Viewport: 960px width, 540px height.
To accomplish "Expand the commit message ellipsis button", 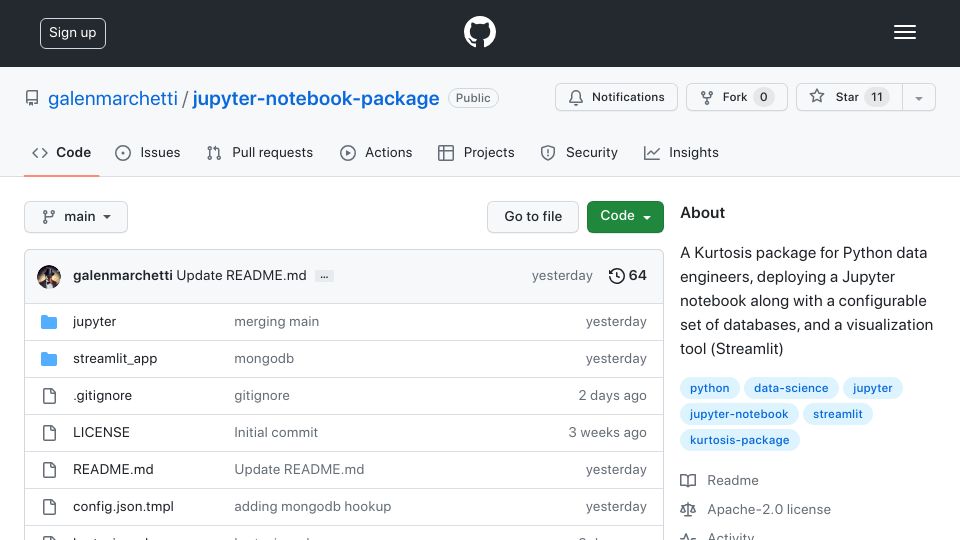I will [x=324, y=276].
